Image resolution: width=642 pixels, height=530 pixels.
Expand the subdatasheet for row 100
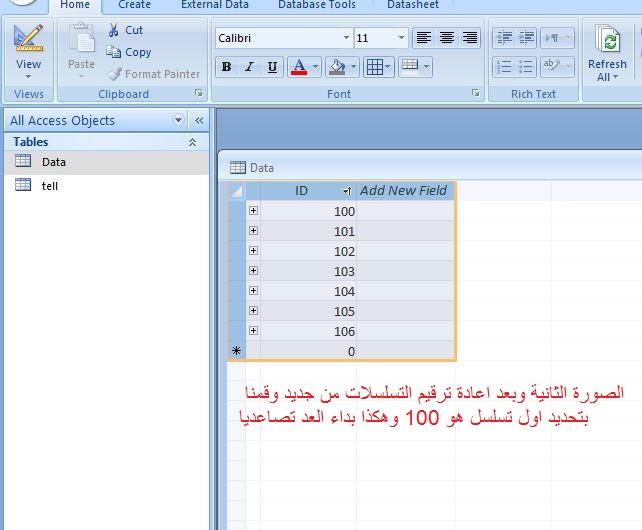pyautogui.click(x=253, y=211)
